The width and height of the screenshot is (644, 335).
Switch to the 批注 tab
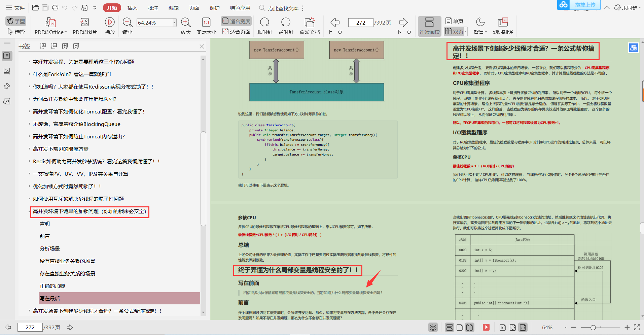(153, 8)
